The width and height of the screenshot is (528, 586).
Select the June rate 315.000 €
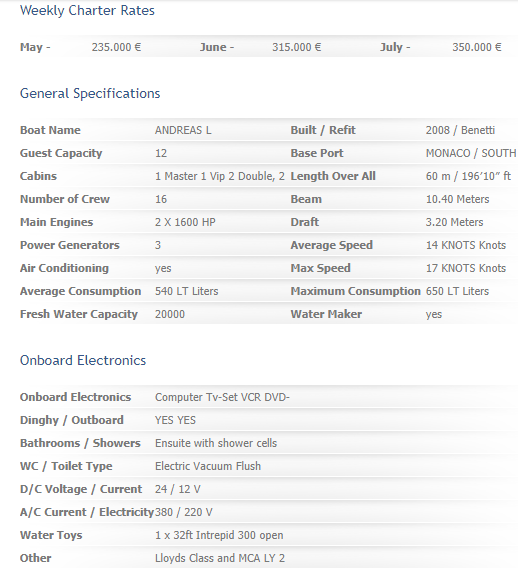(x=297, y=47)
